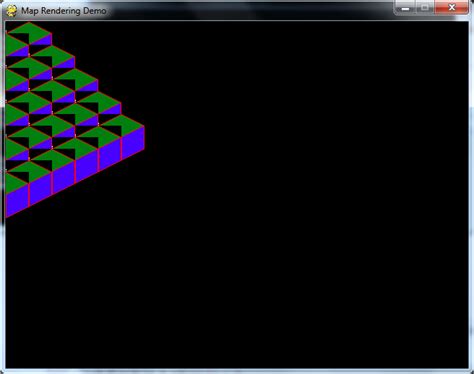Viewport: 474px width, 374px height.
Task: Maximize the Map Rendering Demo window
Action: pos(425,8)
